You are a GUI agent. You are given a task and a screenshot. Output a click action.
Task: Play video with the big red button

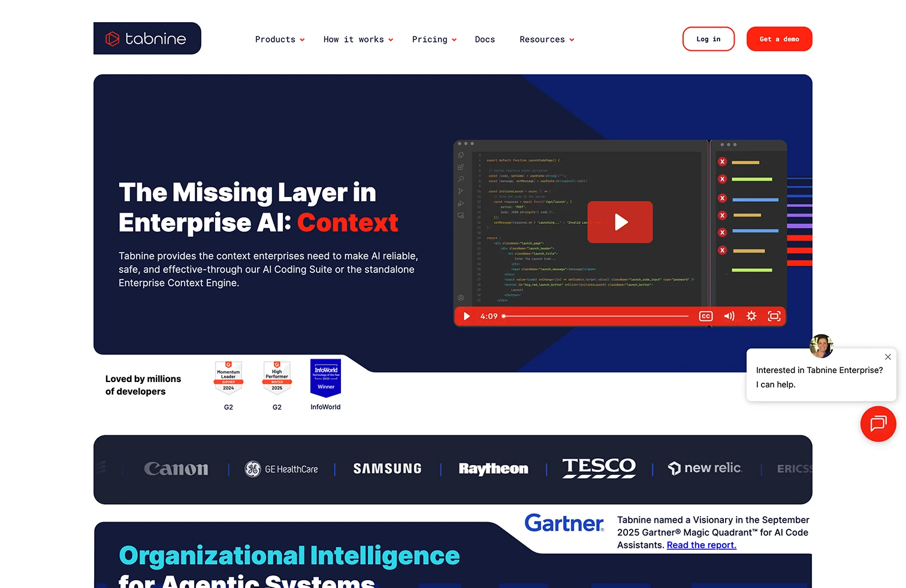tap(620, 222)
